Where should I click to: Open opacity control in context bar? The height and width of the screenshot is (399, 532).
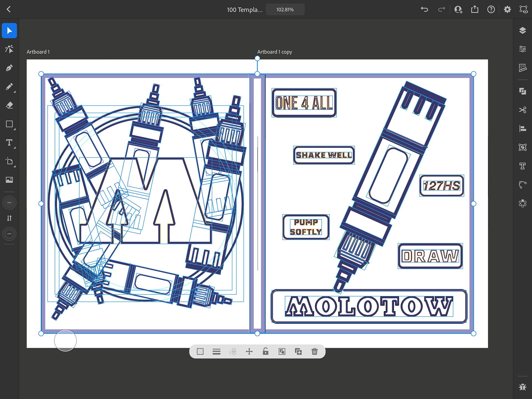pyautogui.click(x=200, y=352)
